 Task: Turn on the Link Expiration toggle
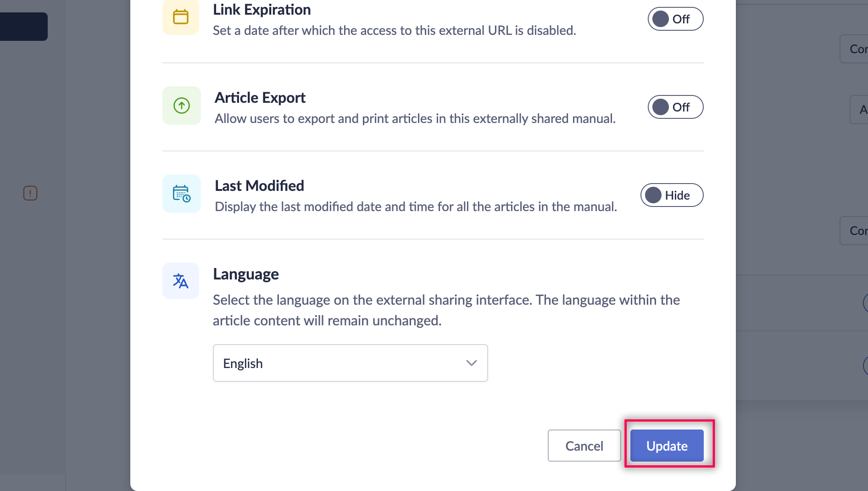pos(675,19)
